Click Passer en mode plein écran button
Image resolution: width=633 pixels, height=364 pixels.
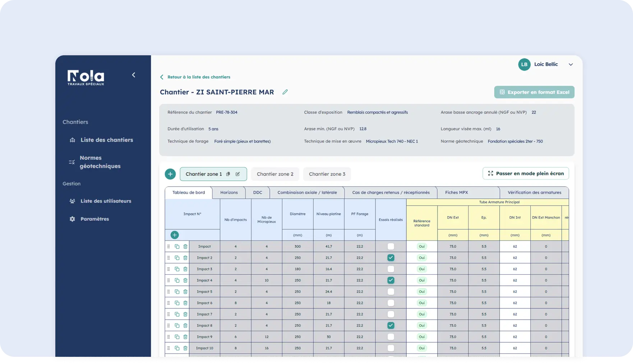point(526,173)
